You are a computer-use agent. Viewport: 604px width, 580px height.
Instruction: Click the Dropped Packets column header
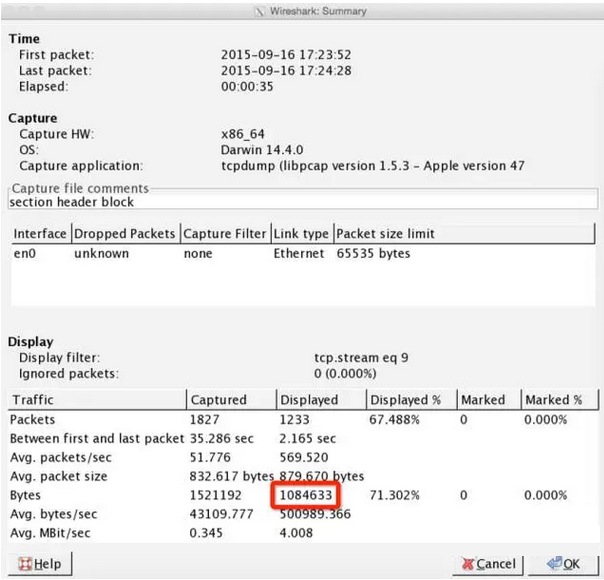(x=124, y=234)
